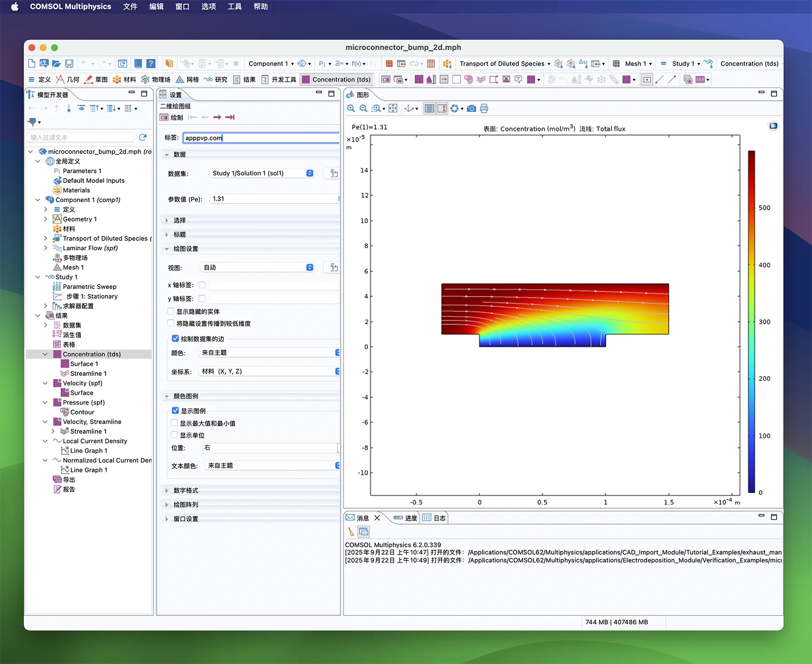Screen dimensions: 812x664
Task: Check 显示最大值和最小值 checkbox
Action: coord(174,423)
